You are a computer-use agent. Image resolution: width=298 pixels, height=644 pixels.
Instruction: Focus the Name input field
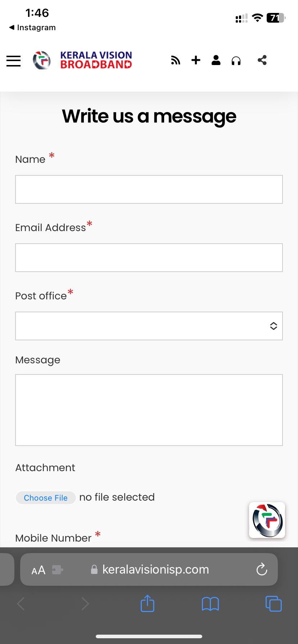[x=149, y=189]
